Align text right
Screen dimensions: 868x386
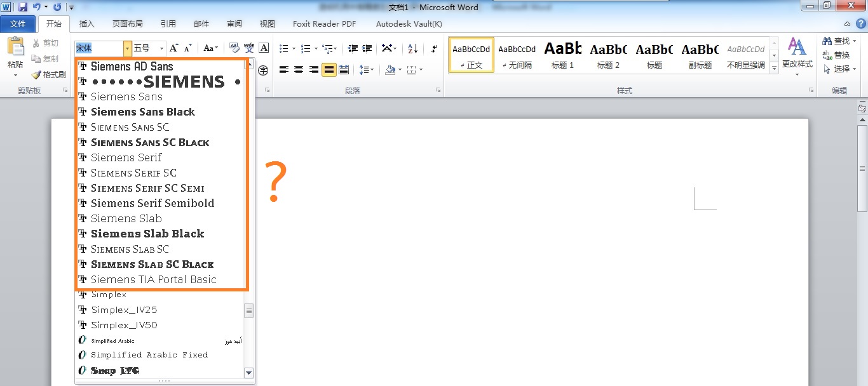point(313,70)
